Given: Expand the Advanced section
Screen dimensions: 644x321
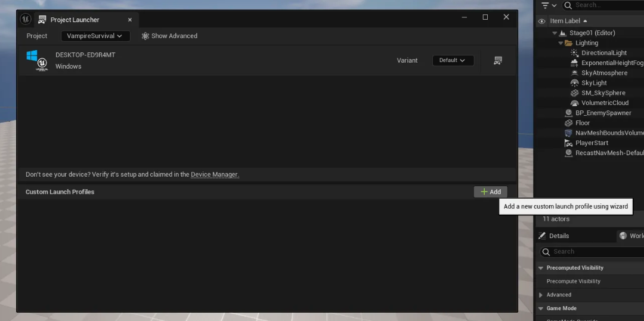Looking at the screenshot, I should click(540, 295).
